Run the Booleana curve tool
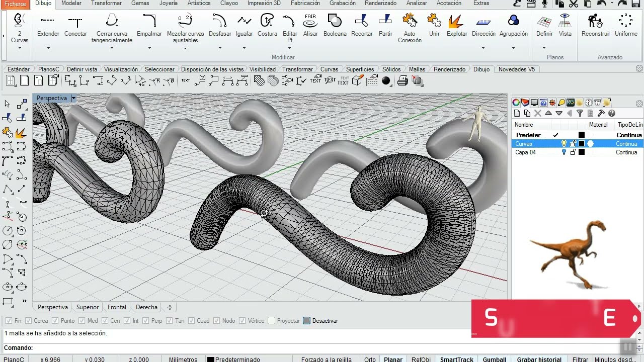Image resolution: width=644 pixels, height=362 pixels. [x=335, y=25]
